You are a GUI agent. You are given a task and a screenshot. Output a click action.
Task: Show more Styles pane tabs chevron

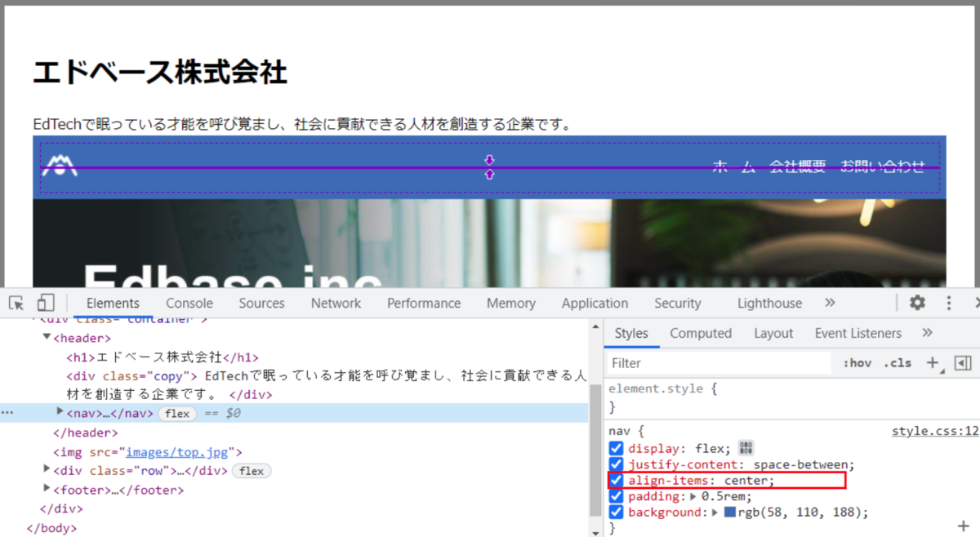pos(927,333)
